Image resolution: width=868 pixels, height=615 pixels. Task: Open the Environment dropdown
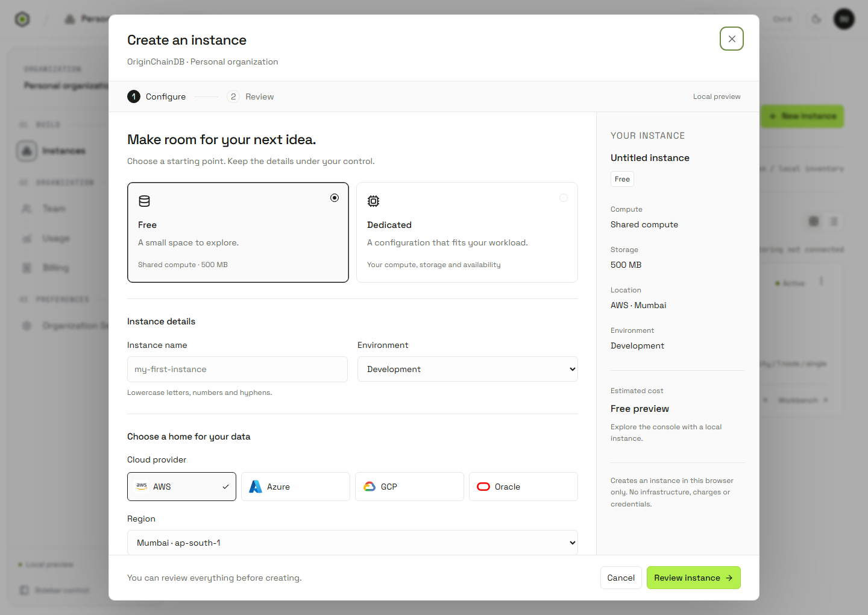coord(468,369)
